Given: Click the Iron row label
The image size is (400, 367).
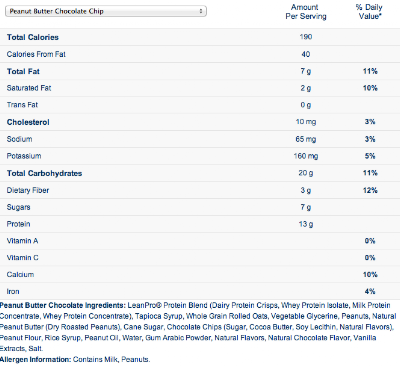Looking at the screenshot, I should 13,292.
